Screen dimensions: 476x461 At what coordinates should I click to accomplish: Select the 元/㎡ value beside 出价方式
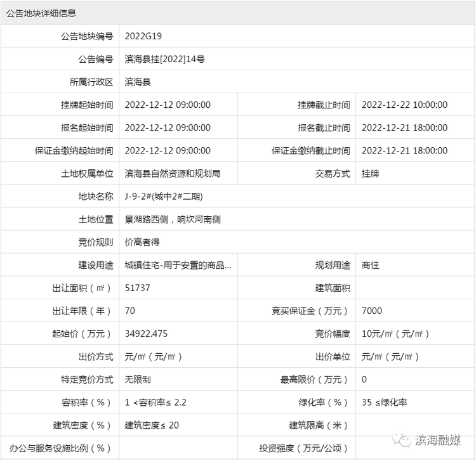pos(154,356)
